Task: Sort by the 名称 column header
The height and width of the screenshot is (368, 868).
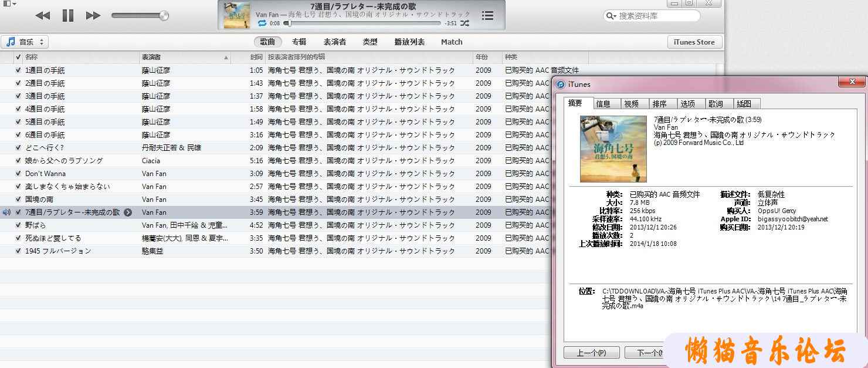Action: click(81, 57)
